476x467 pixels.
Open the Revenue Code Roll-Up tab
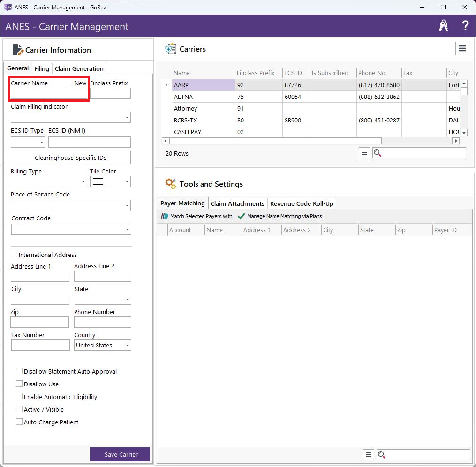click(302, 203)
